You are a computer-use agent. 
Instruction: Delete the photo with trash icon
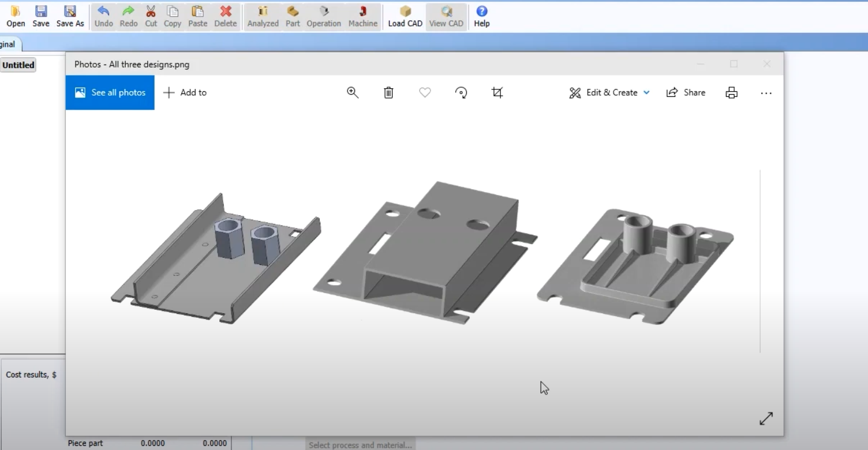[x=388, y=92]
